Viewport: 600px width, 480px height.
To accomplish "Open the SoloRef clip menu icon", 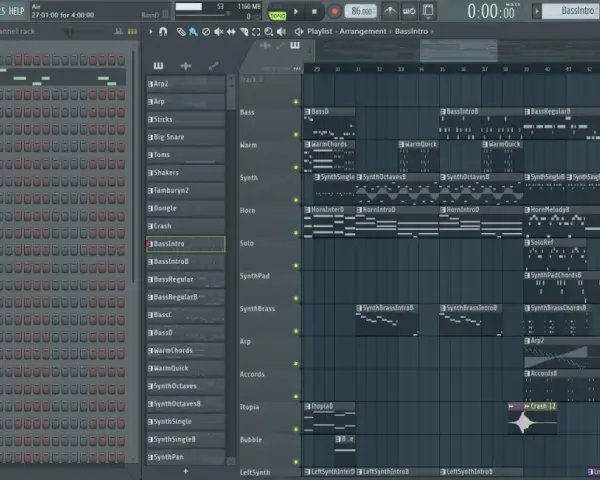I will coord(527,243).
